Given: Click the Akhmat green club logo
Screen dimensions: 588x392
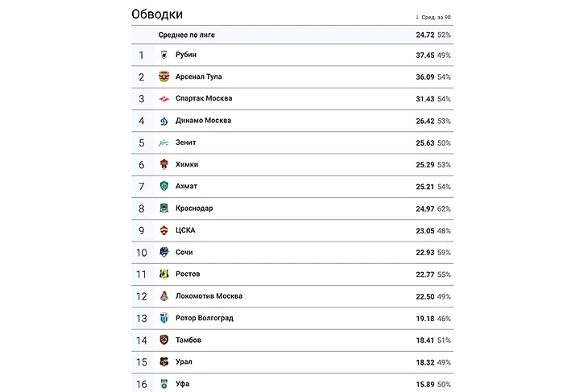Looking at the screenshot, I should point(164,187).
